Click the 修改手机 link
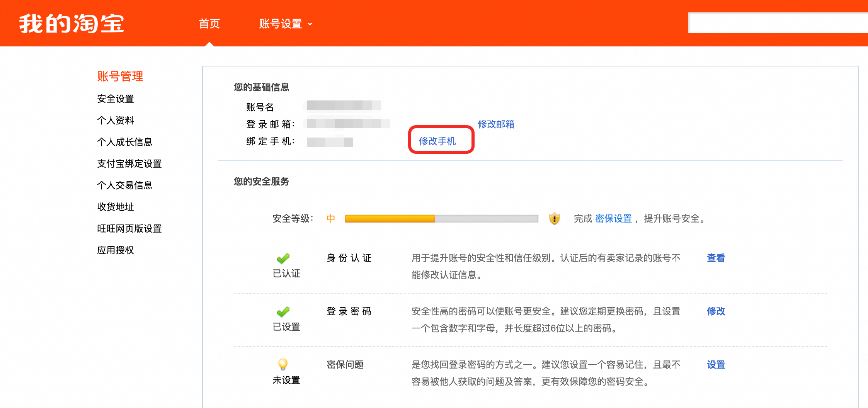Image resolution: width=868 pixels, height=408 pixels. pos(437,141)
